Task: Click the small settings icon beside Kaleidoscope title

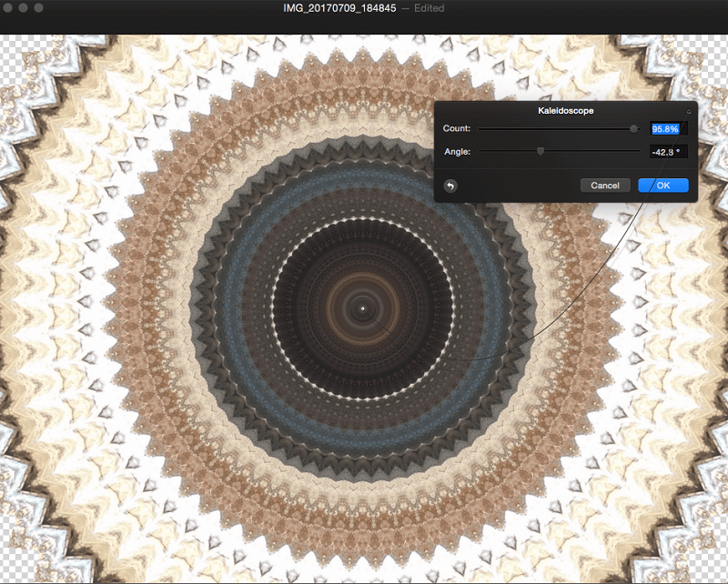Action: (x=689, y=111)
